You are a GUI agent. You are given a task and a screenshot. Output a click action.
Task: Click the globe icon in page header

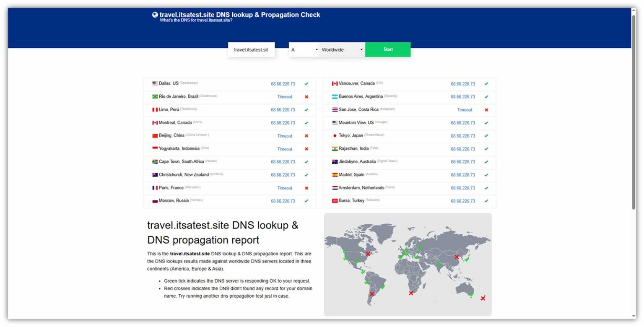tap(155, 15)
